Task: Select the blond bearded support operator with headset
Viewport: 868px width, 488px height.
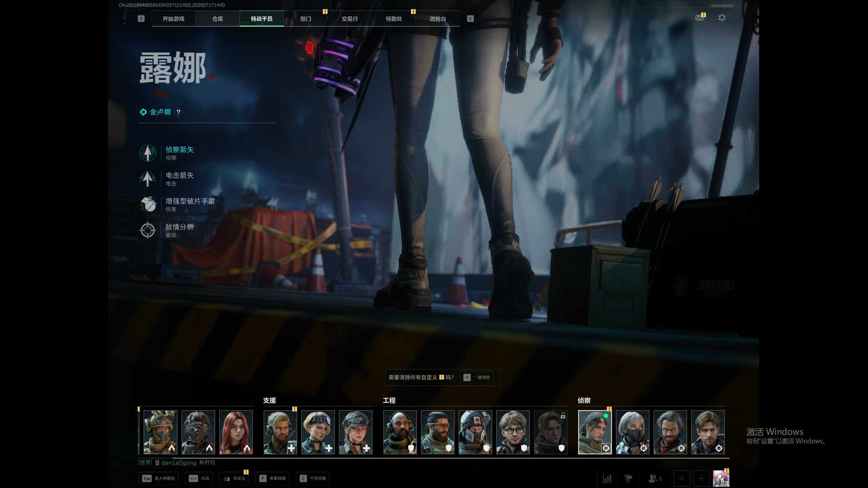Action: [x=280, y=432]
